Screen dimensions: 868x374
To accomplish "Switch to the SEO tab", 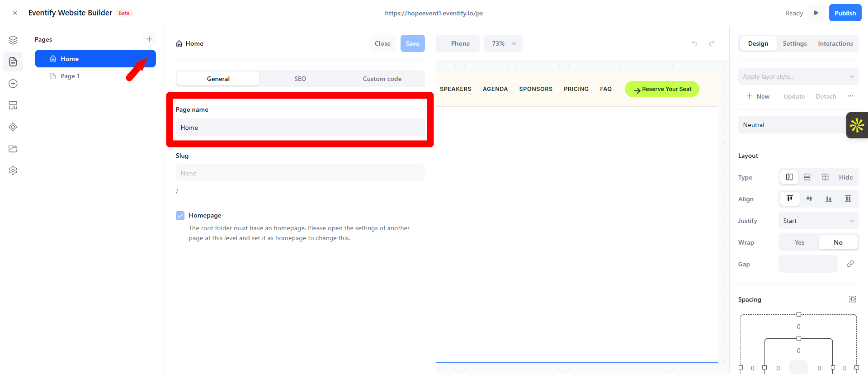I will tap(300, 79).
